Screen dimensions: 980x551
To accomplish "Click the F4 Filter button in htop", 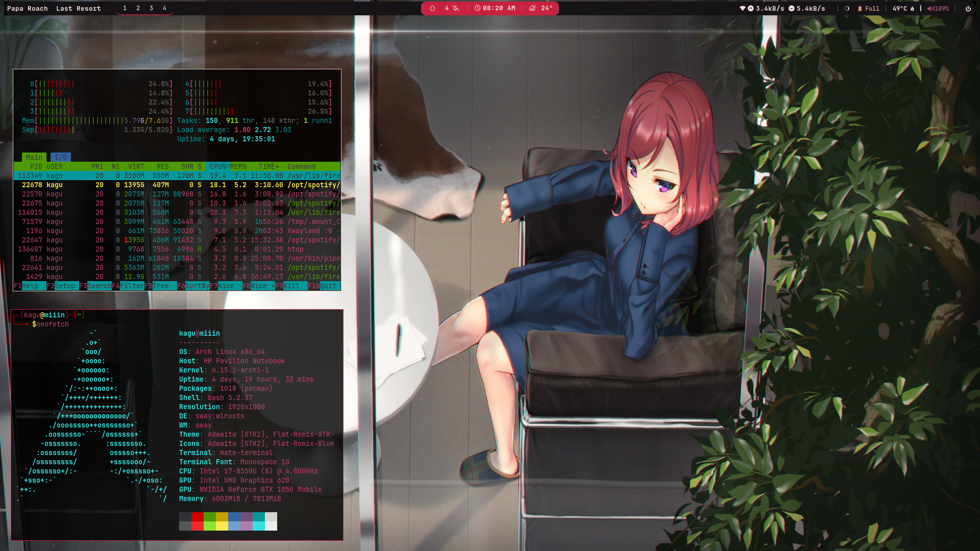I will coord(128,286).
